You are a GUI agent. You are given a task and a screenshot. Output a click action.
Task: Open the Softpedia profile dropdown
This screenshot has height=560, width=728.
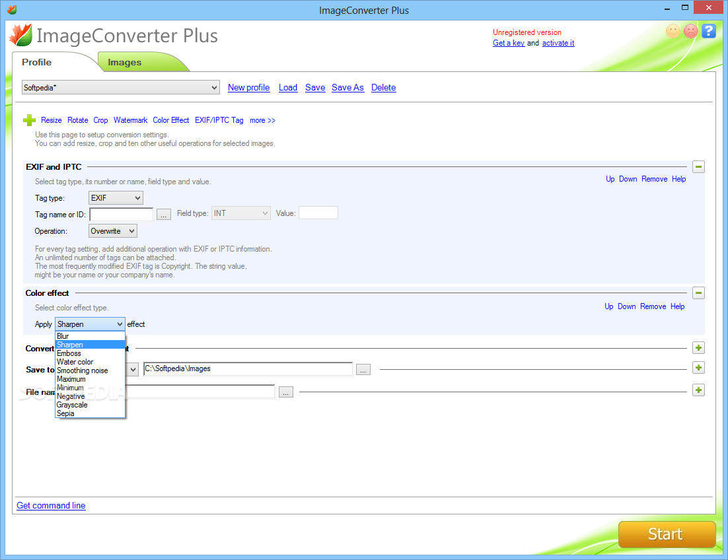tap(121, 87)
